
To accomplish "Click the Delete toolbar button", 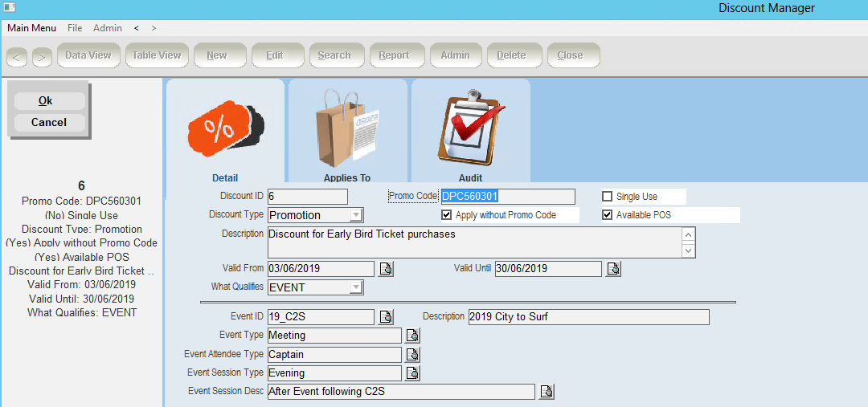I will [514, 55].
